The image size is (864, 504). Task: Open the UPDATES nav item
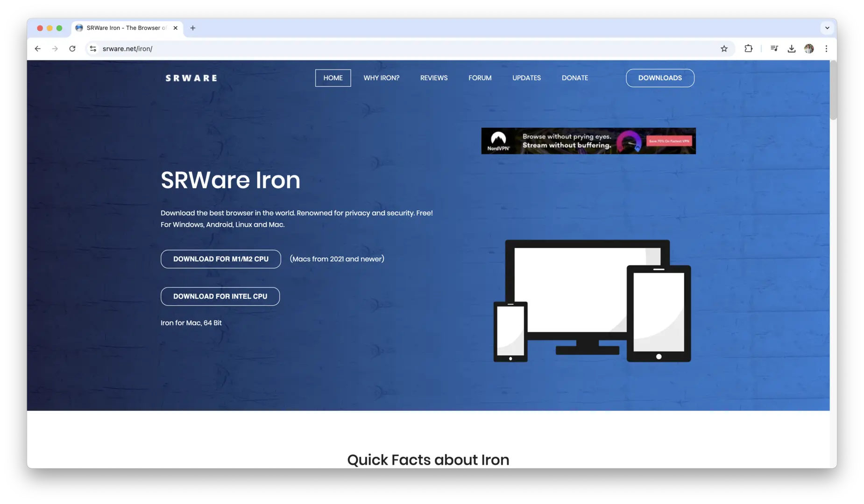(x=526, y=78)
